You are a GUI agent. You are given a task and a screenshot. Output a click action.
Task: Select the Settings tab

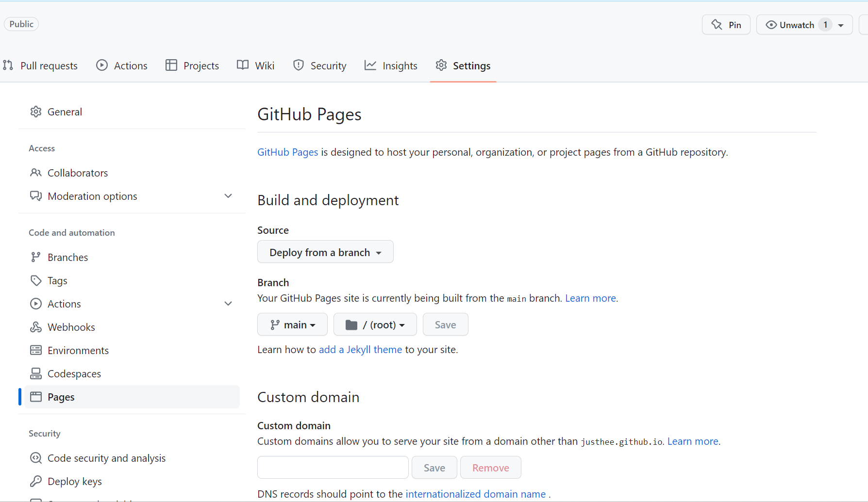[463, 65]
